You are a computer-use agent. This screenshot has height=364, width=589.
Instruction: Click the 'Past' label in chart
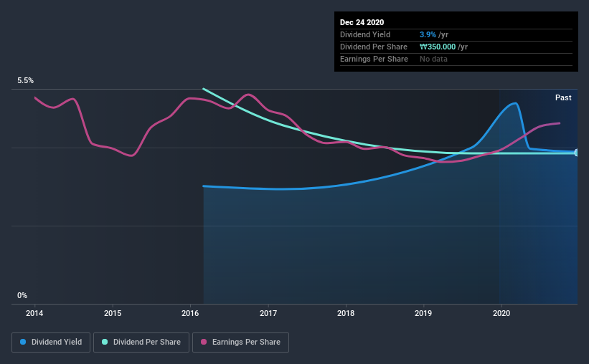coord(563,97)
